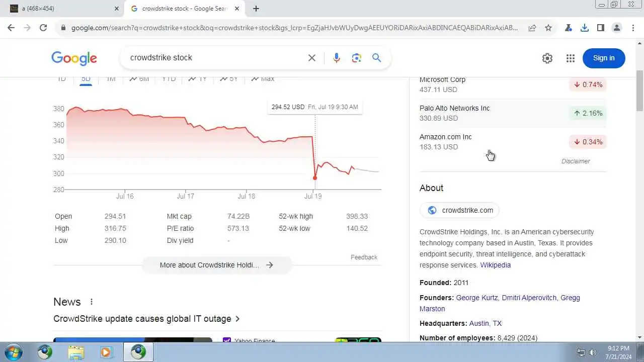Open the Amazon.com Inc stock row
644x362 pixels.
(x=513, y=142)
